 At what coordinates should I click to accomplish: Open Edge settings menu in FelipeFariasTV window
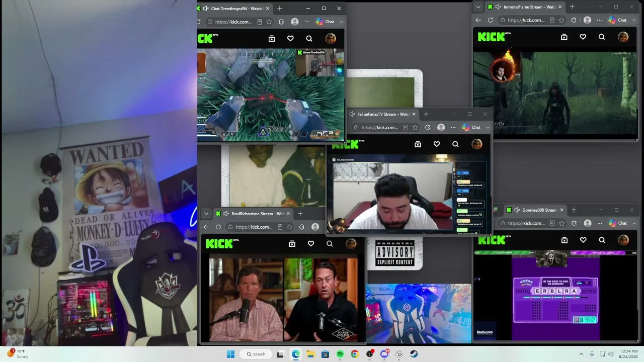click(x=453, y=128)
